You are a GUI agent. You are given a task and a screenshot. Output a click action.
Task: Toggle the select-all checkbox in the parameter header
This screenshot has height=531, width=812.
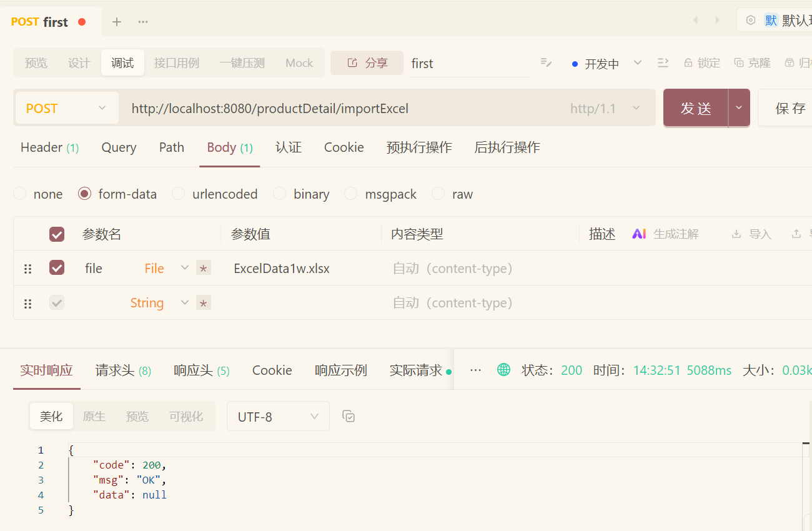[57, 234]
